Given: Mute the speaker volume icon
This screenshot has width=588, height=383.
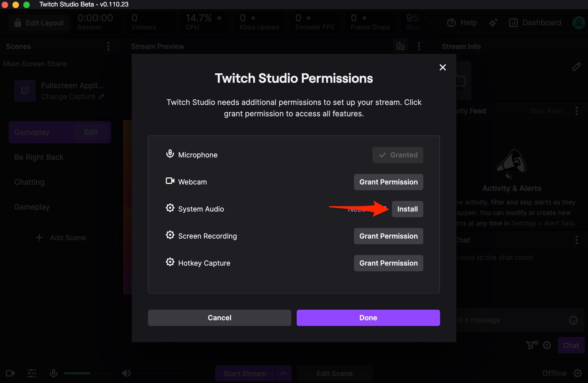Looking at the screenshot, I should [126, 374].
